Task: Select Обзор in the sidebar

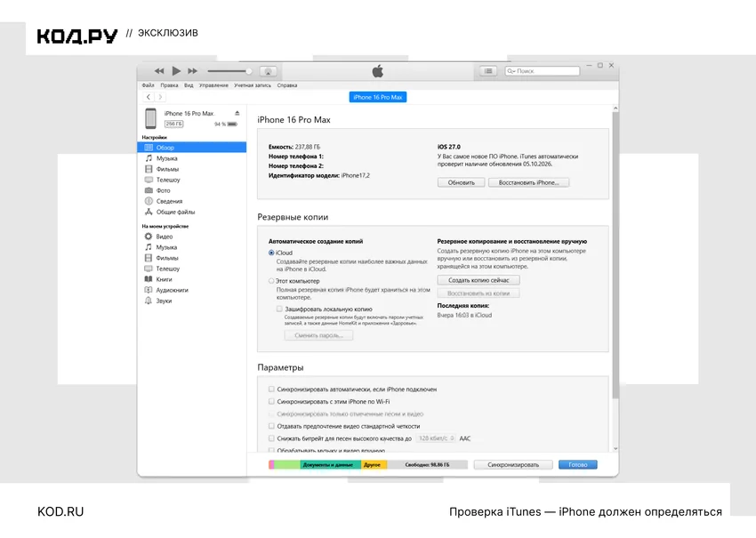Action: [192, 148]
